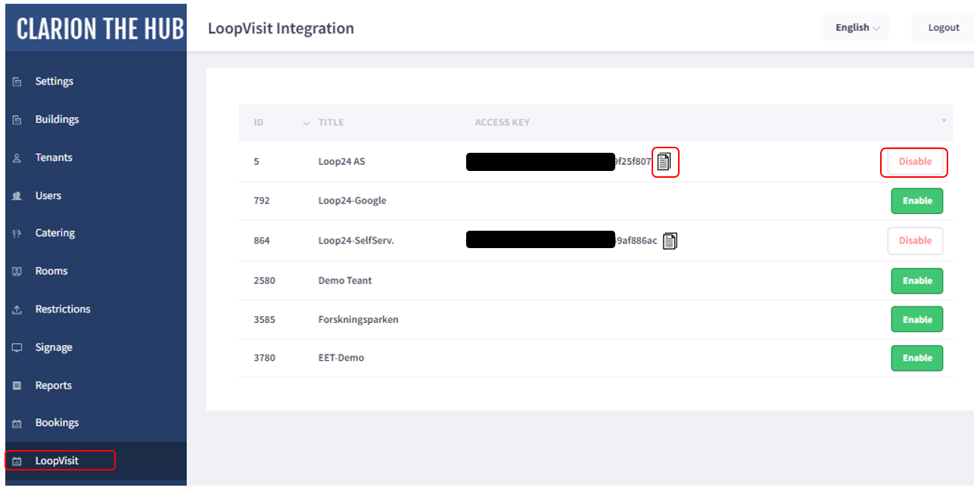Click the Clarion The Hub logo
980x497 pixels.
[x=100, y=29]
